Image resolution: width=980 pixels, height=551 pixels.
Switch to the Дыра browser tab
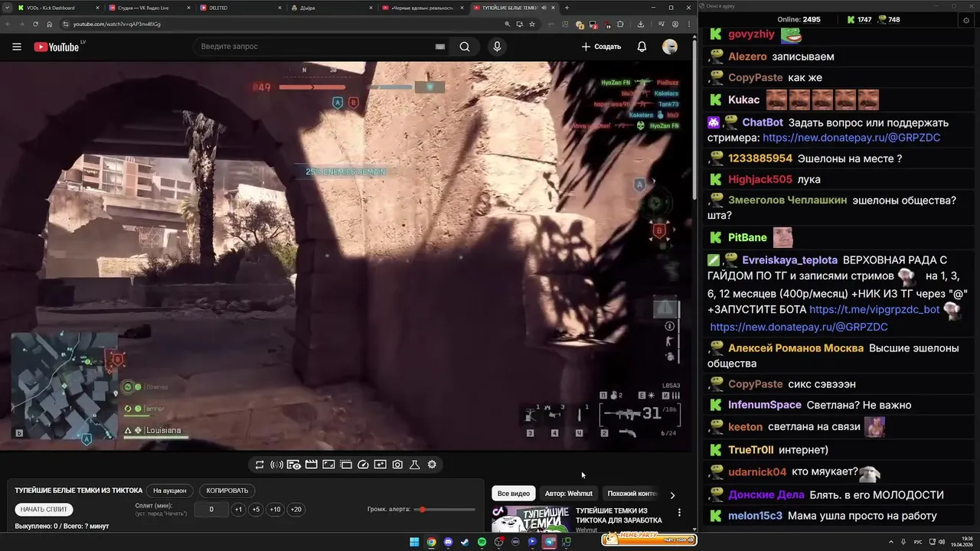[332, 8]
